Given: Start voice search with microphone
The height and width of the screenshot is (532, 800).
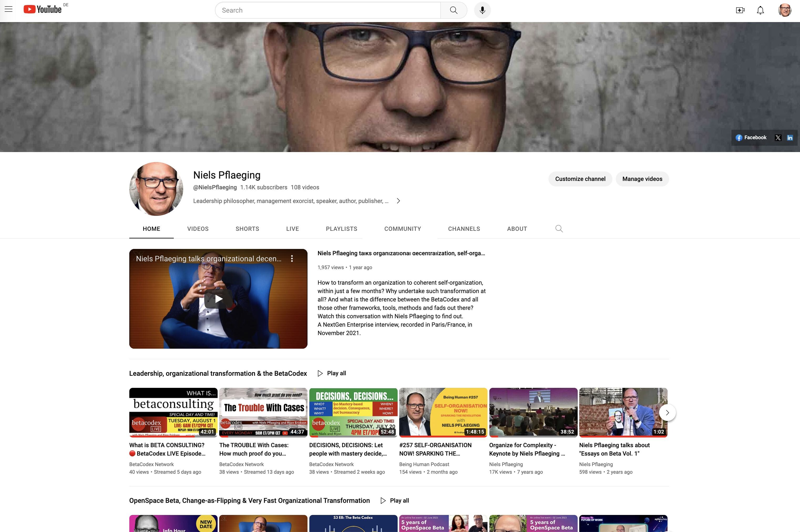Looking at the screenshot, I should [x=482, y=10].
